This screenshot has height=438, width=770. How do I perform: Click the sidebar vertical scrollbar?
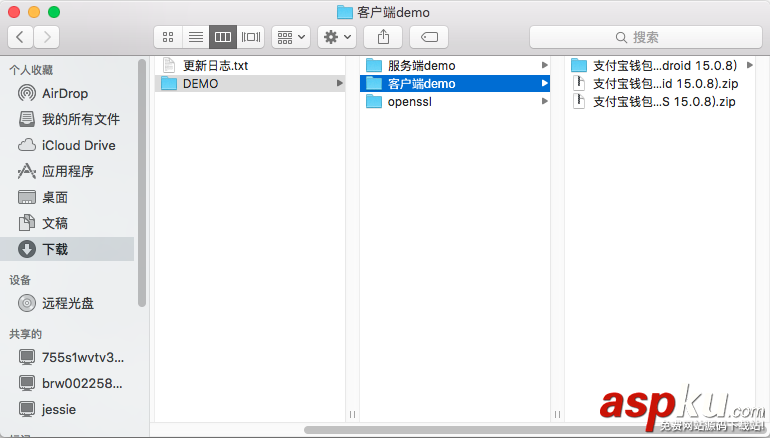coord(142,183)
